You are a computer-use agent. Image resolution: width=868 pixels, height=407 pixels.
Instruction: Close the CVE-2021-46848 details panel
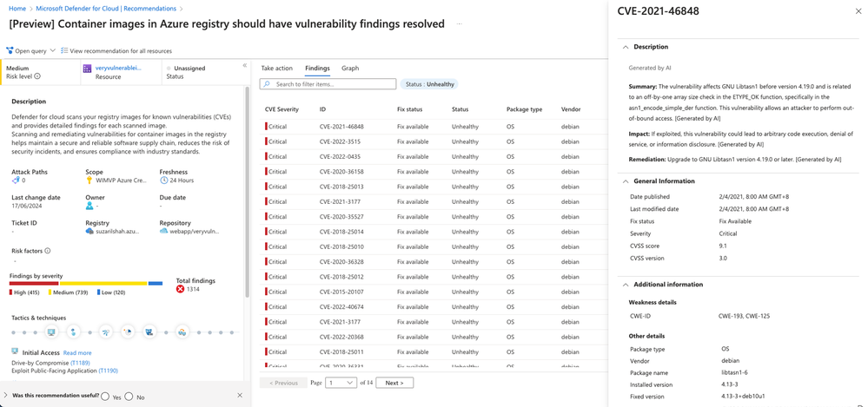858,11
